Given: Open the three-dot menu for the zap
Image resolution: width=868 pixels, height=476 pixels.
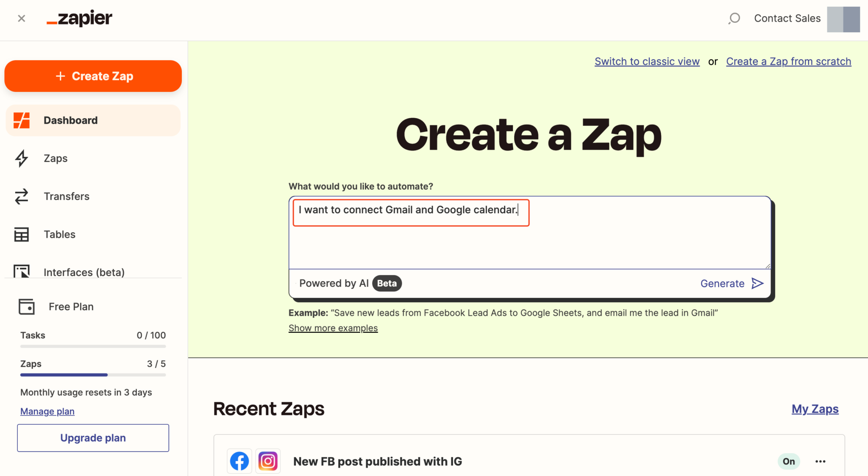Looking at the screenshot, I should [821, 461].
